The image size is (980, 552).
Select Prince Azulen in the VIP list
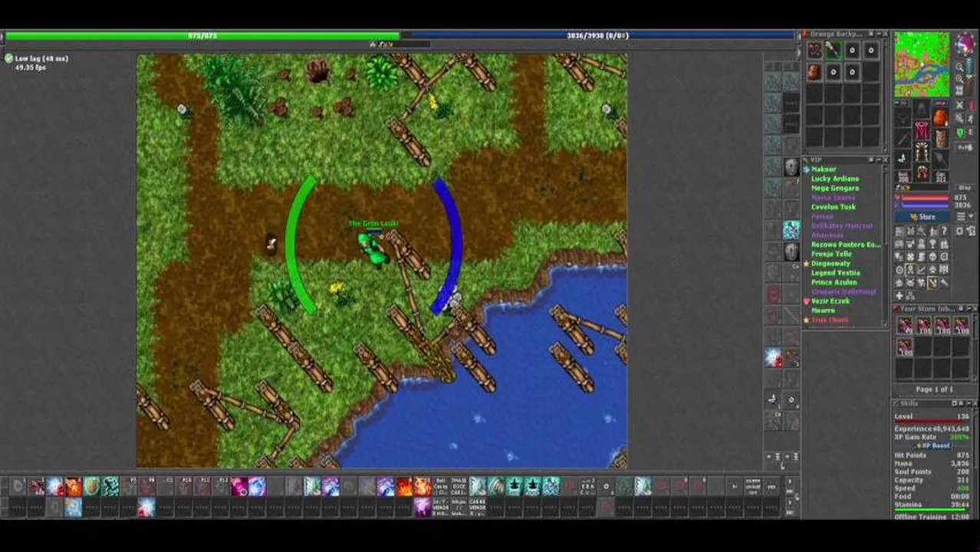pos(834,282)
